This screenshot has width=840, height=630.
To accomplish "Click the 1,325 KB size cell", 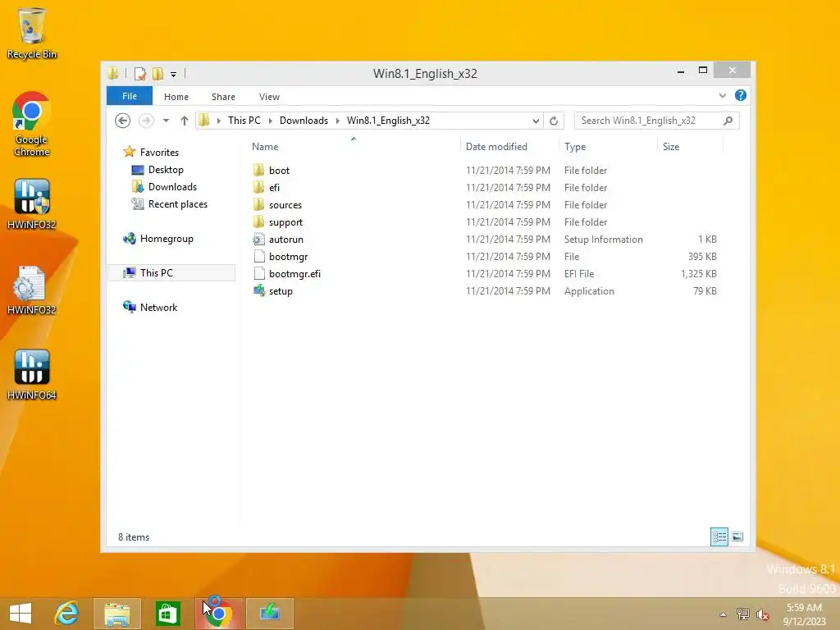I will [x=699, y=274].
